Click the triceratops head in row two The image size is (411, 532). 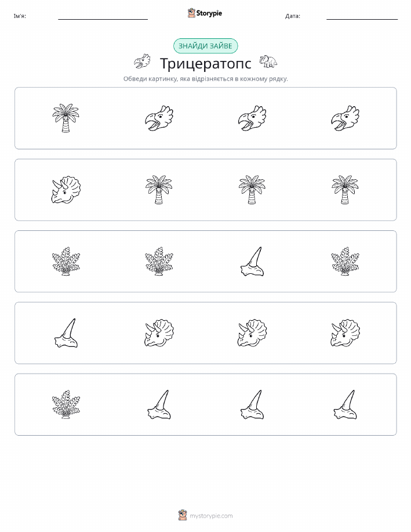coord(66,190)
